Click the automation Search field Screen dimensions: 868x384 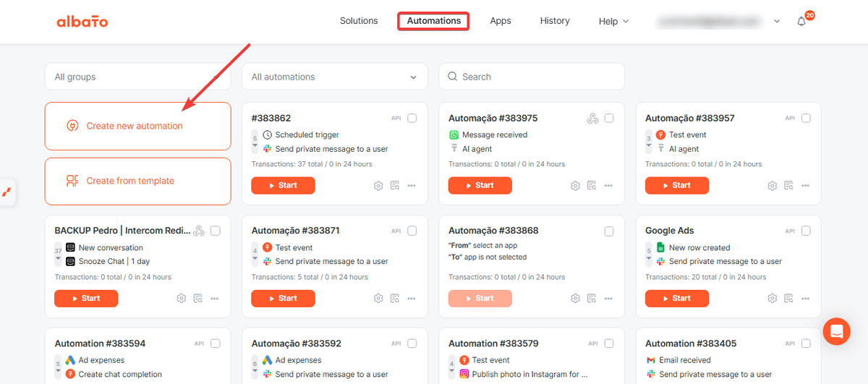pyautogui.click(x=532, y=77)
